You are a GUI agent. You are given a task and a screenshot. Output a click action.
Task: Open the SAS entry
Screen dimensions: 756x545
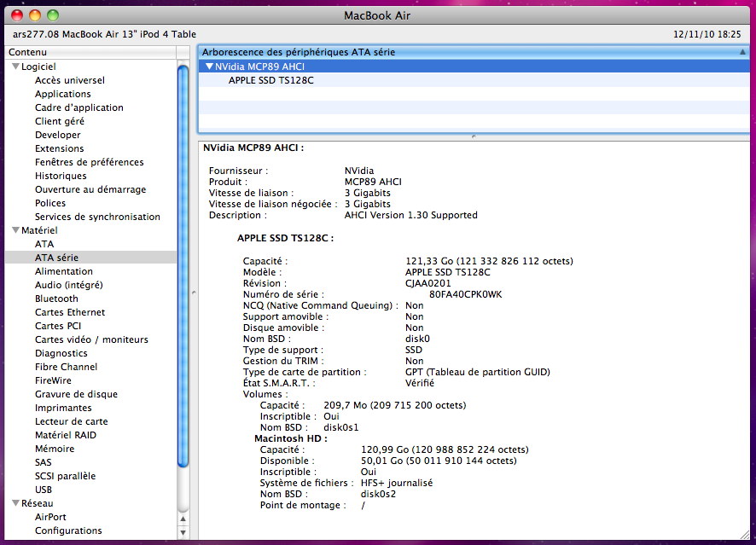click(43, 462)
